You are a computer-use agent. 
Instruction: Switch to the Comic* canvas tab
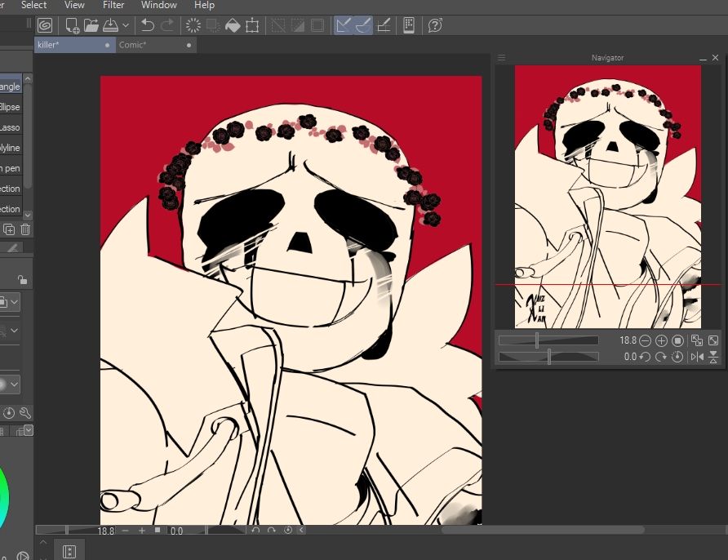156,45
